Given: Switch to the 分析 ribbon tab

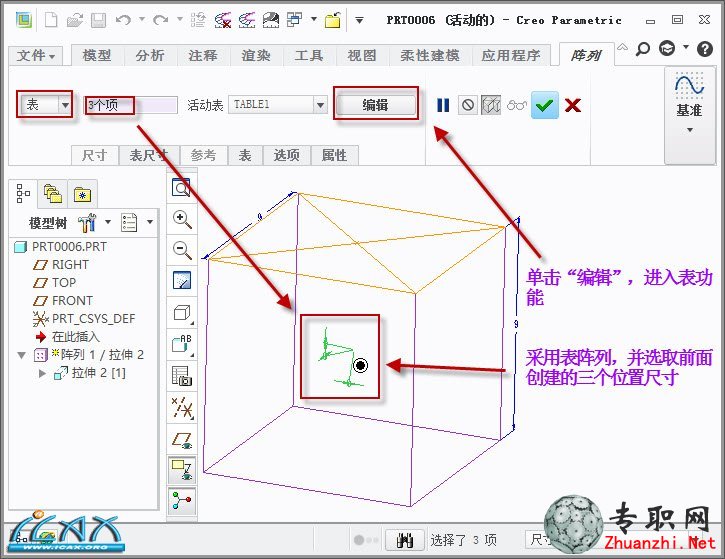Looking at the screenshot, I should pyautogui.click(x=150, y=56).
